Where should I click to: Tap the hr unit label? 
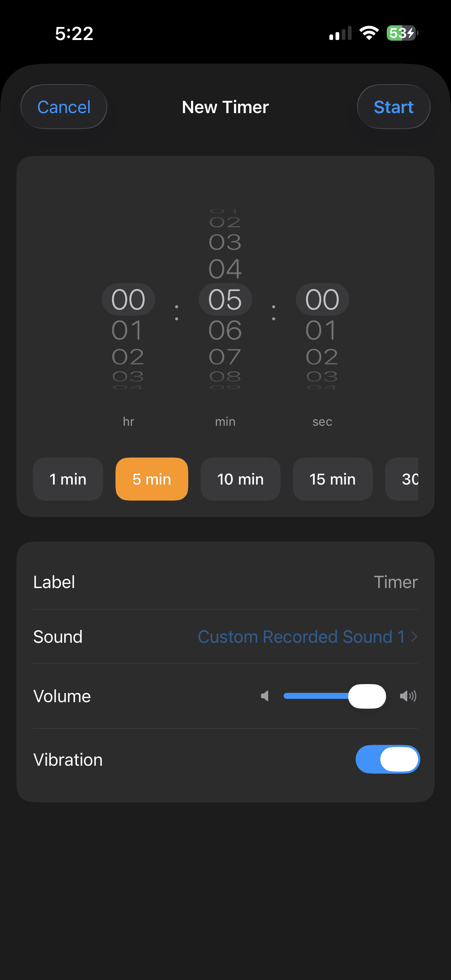[x=128, y=422]
